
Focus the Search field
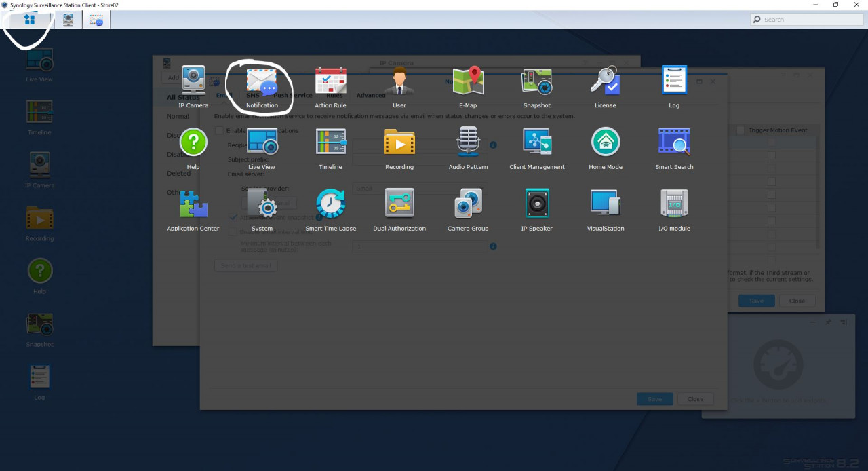[x=806, y=20]
